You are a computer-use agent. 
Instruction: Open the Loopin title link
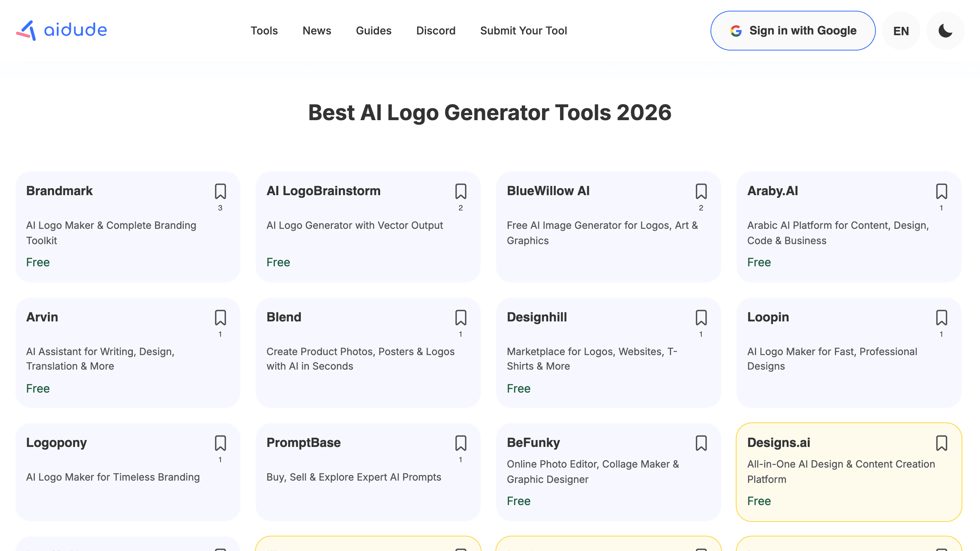768,317
